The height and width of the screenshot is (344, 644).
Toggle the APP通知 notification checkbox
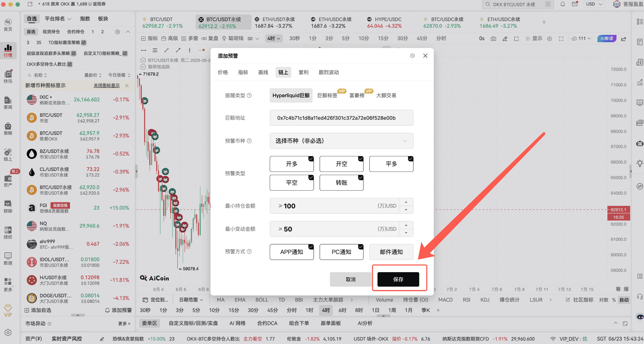292,252
